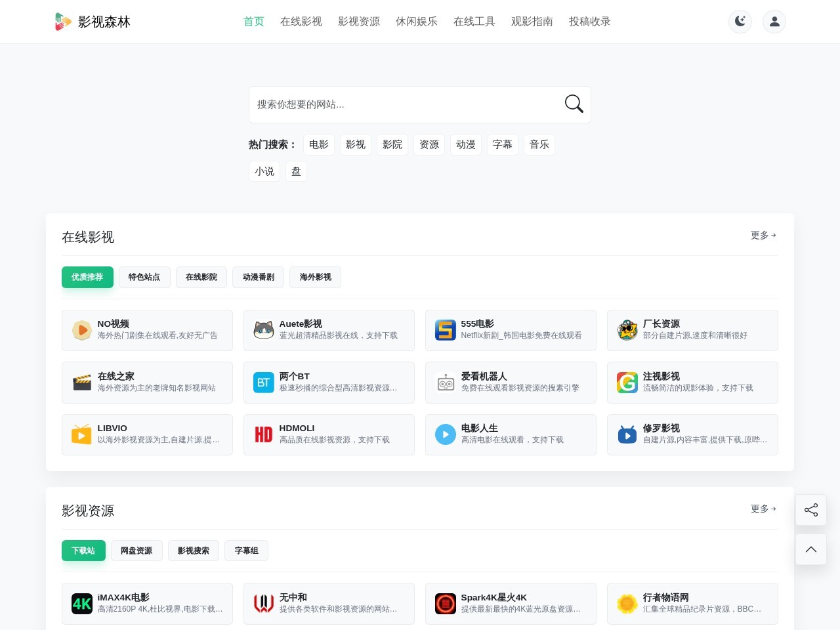Click the description '海外热门剧集在线观看,友好无广告'
The height and width of the screenshot is (630, 840).
[157, 335]
